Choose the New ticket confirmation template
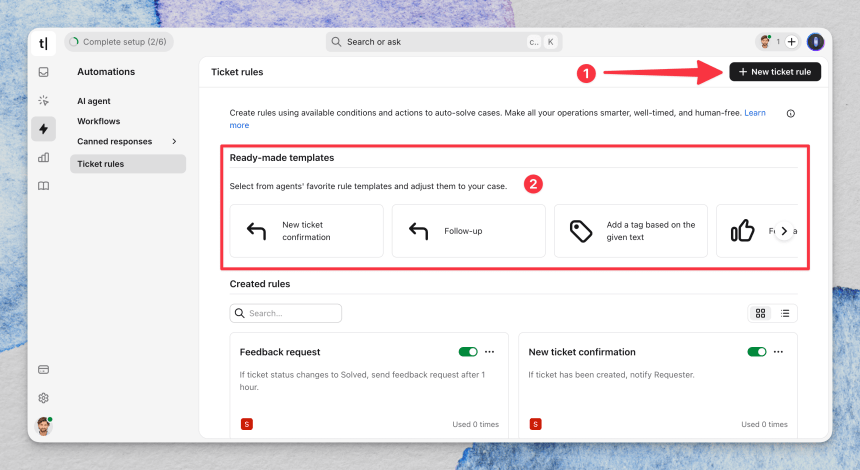Image resolution: width=860 pixels, height=470 pixels. tap(307, 231)
